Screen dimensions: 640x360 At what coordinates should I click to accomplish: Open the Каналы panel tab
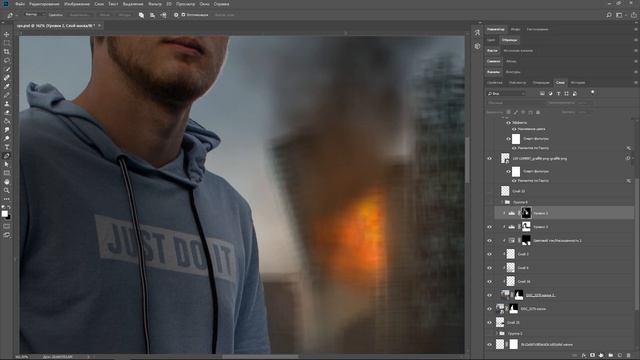pos(493,72)
